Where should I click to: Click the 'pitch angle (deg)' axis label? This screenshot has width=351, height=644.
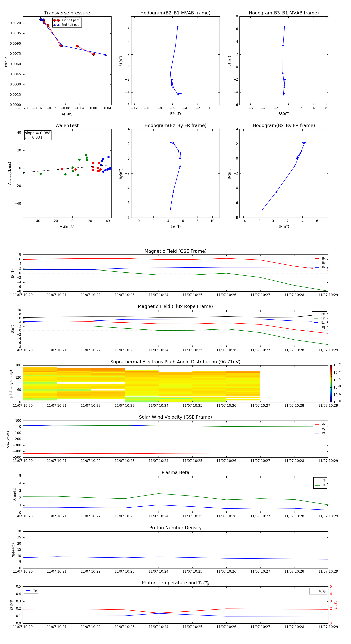[11, 384]
